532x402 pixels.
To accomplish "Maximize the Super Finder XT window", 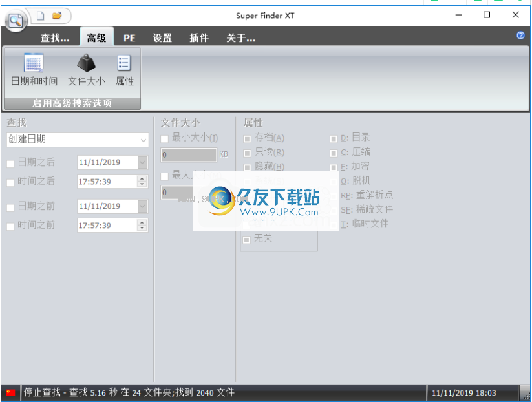I will [x=487, y=15].
